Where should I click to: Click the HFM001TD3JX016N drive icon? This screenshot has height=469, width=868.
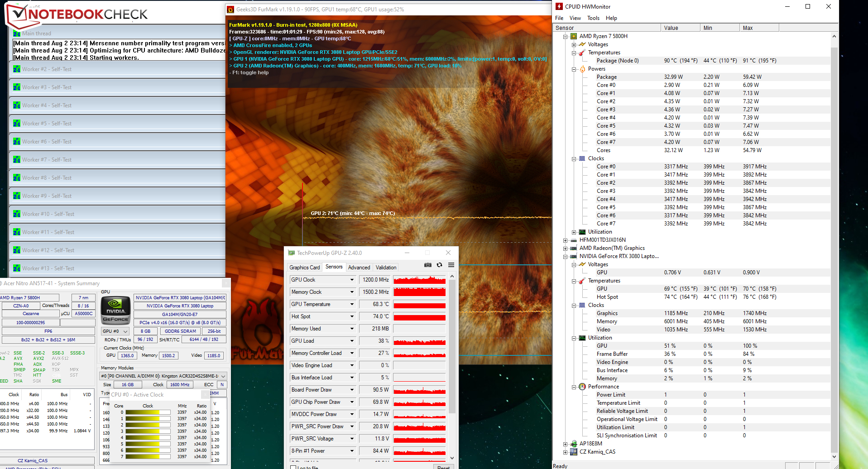point(574,240)
